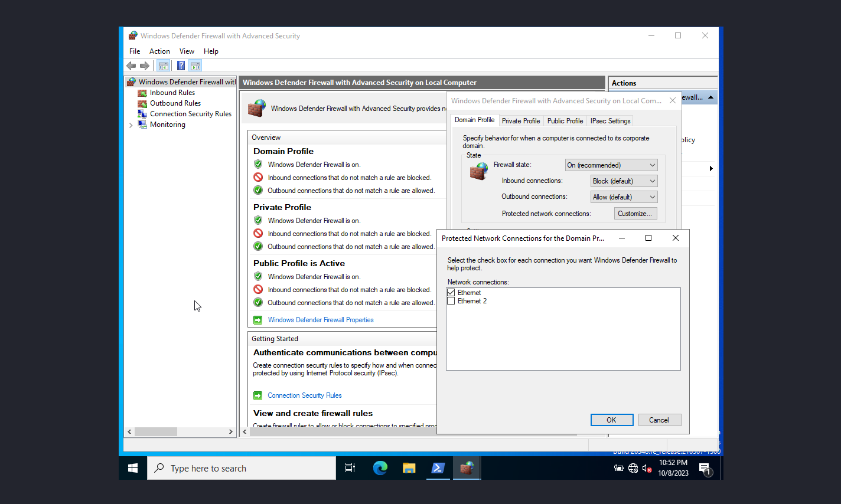Click the Domain Profile outbound allowed icon
Image resolution: width=841 pixels, height=504 pixels.
tap(258, 191)
